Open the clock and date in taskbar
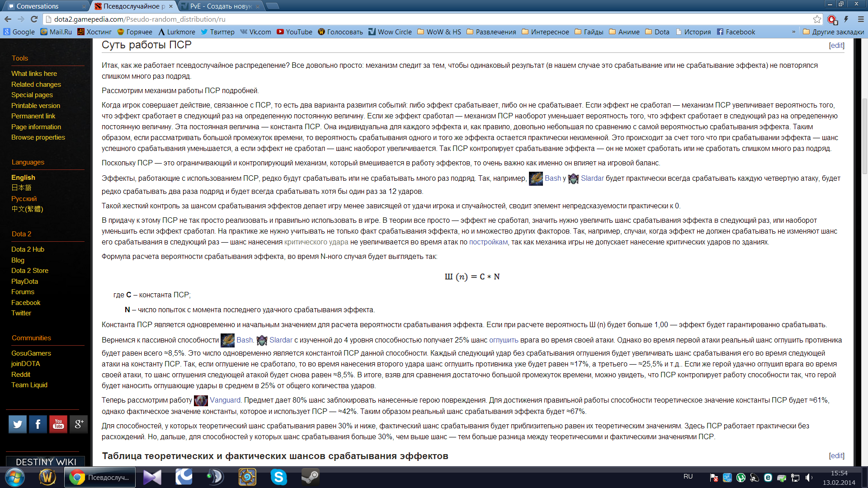This screenshot has width=868, height=488. coord(839,478)
